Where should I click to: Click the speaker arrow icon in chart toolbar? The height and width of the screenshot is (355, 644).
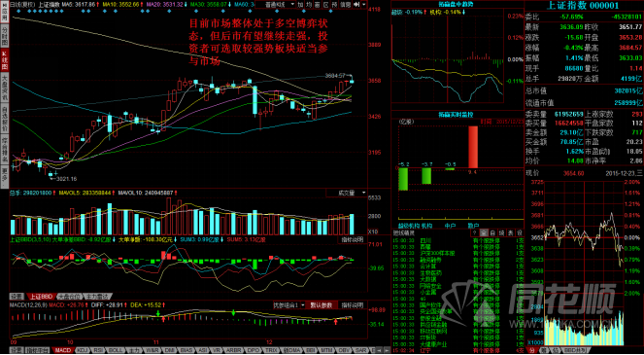click(x=356, y=5)
